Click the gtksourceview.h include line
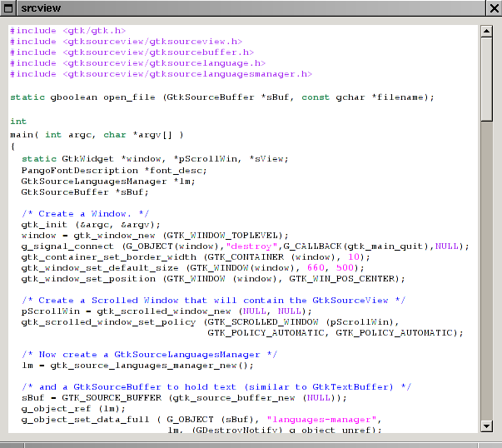 (127, 42)
